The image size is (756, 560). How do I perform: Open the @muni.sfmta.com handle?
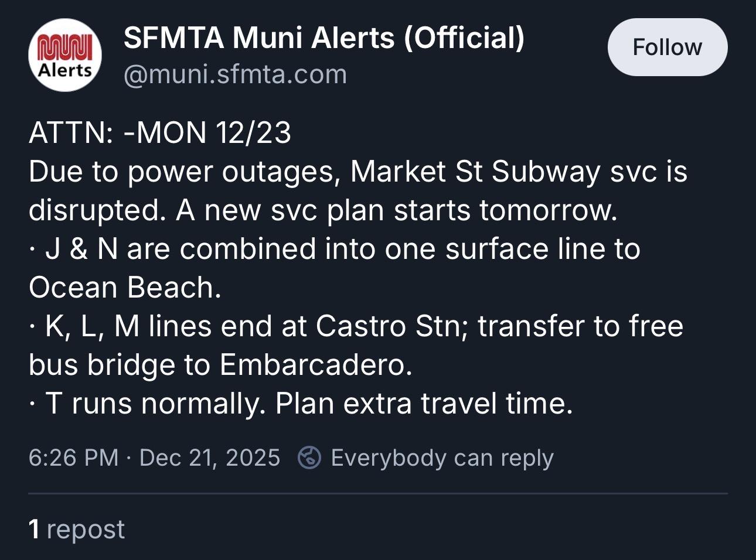point(235,74)
